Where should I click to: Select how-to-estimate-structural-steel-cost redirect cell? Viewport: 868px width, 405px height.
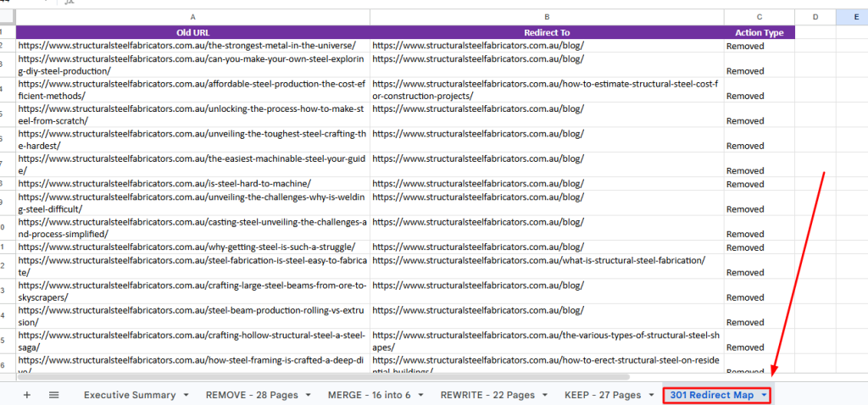click(547, 90)
